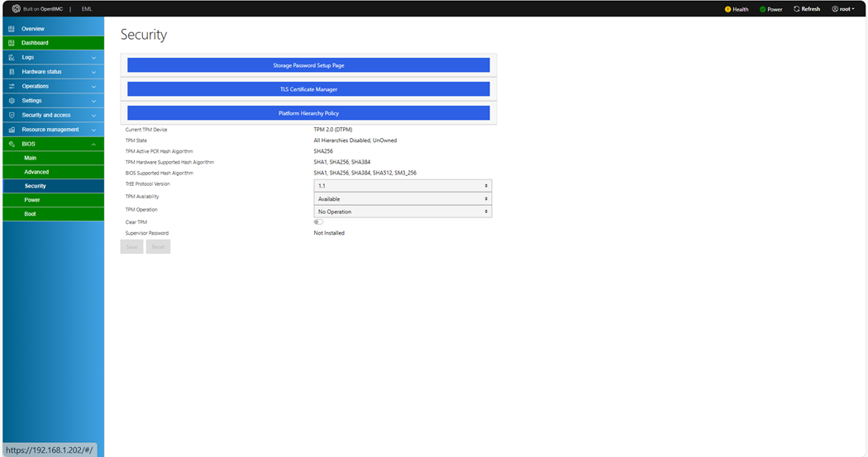This screenshot has width=868, height=457.
Task: Toggle the Clear TPM switch
Action: coord(318,222)
